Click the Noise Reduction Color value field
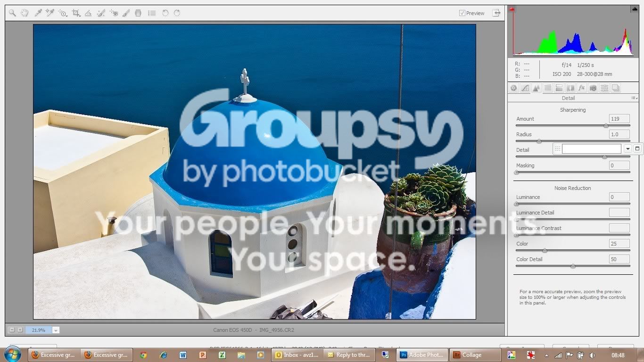Viewport: 644px width, 362px height. tap(619, 244)
